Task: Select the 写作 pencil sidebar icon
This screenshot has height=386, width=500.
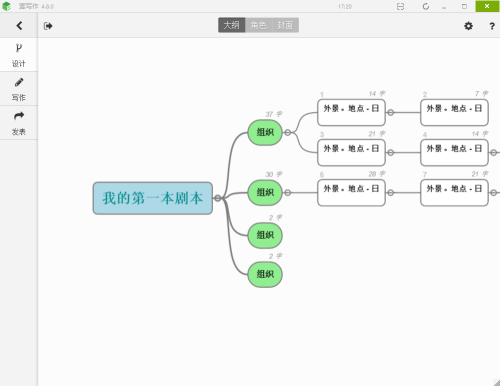Action: point(19,89)
